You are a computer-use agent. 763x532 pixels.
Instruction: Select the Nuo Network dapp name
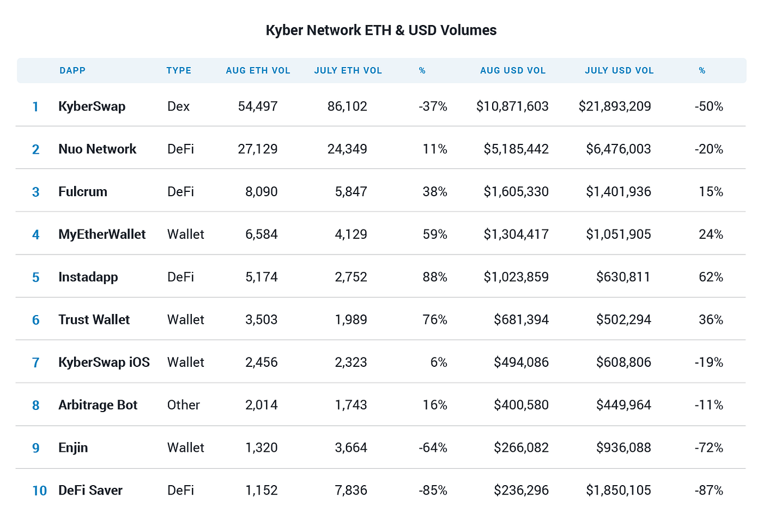(x=98, y=149)
